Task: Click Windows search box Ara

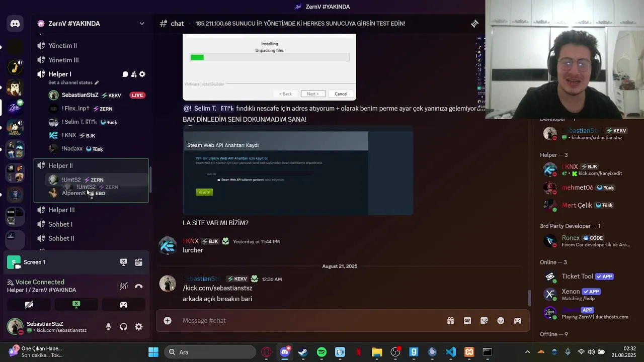Action: click(x=210, y=352)
